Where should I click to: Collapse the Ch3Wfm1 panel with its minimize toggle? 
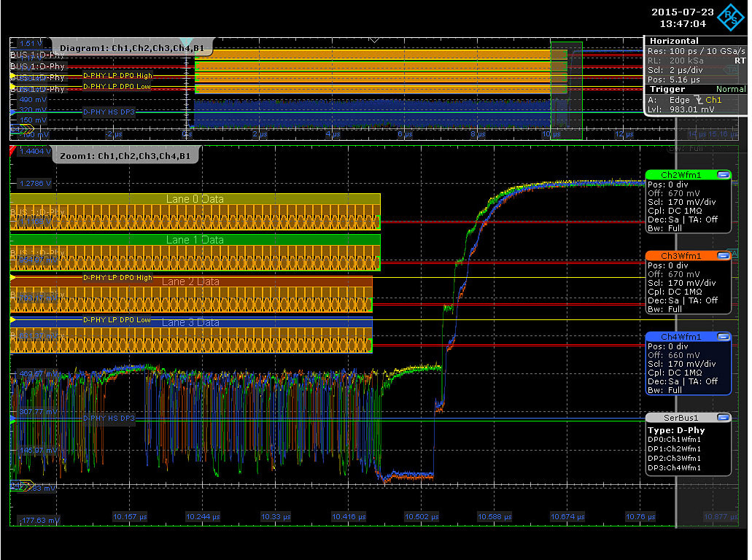(x=724, y=255)
